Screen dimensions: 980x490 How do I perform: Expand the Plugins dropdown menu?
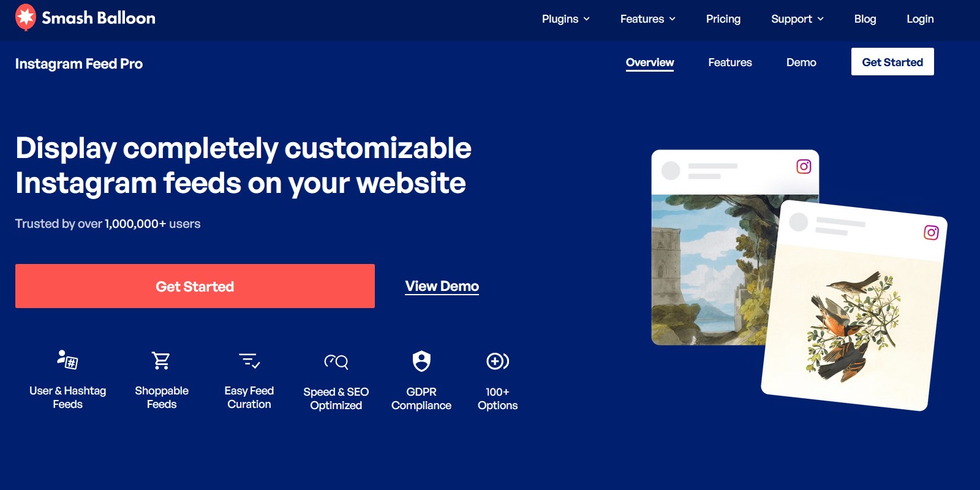(565, 19)
